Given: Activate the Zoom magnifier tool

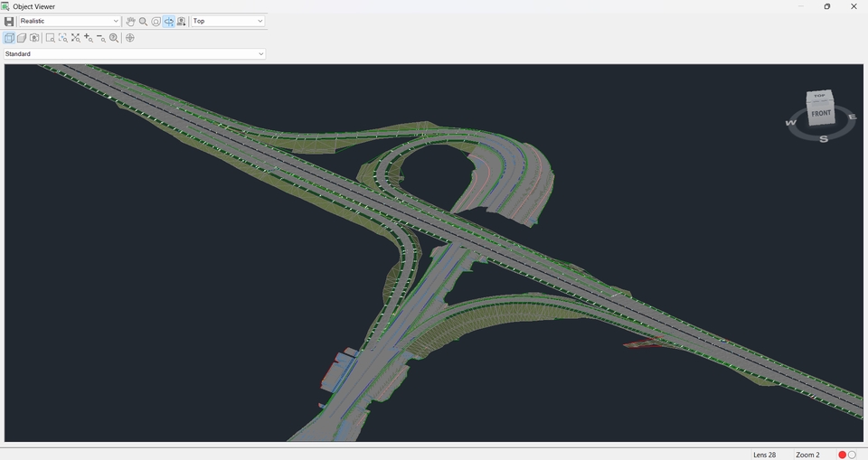Looking at the screenshot, I should (143, 21).
